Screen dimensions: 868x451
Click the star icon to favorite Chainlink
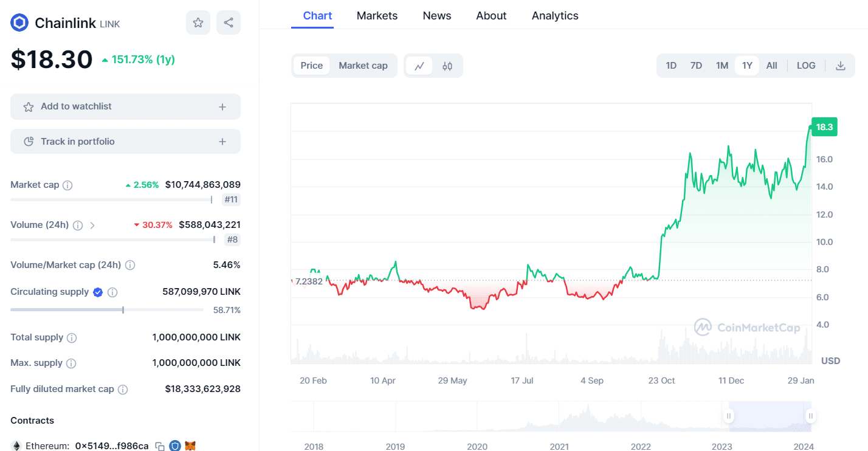tap(198, 22)
